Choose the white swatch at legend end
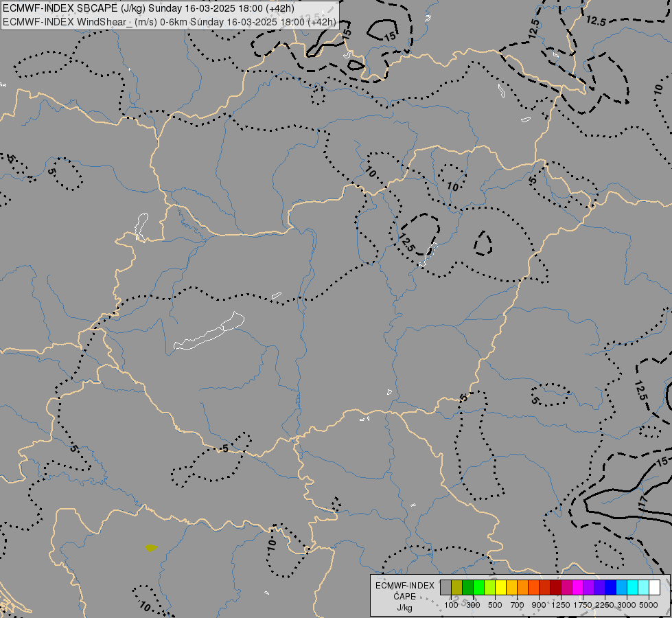Viewport: 672px width, 618px height. click(654, 587)
